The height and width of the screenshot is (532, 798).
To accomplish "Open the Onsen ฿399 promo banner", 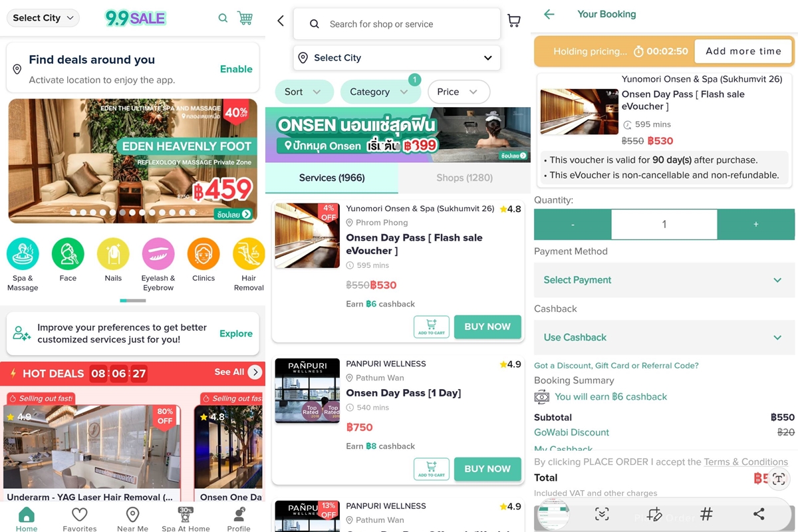I will tap(398, 135).
